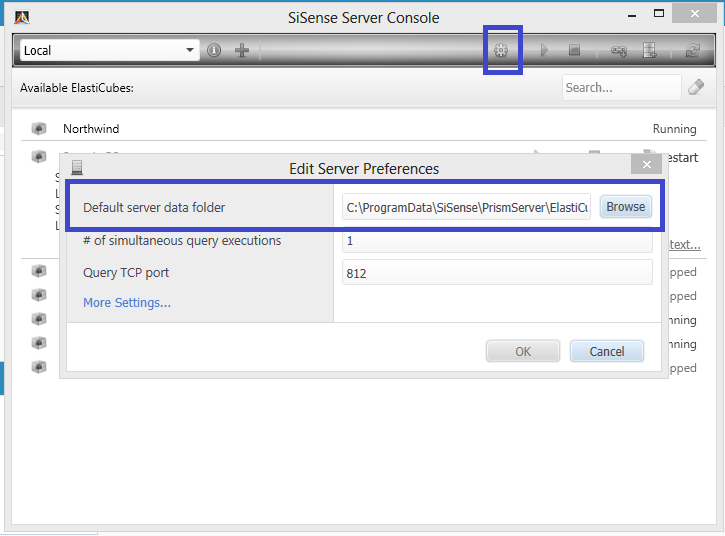Viewport: 725px width, 536px height.
Task: Click the eraser icon beside search
Action: coord(696,87)
